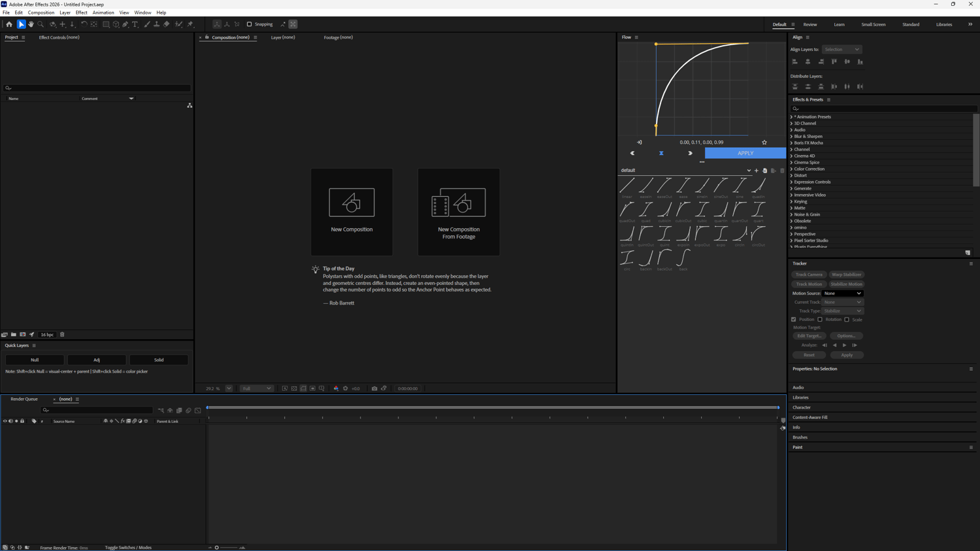Select the Puppet Pin tool
This screenshot has height=551, width=980.
190,24
